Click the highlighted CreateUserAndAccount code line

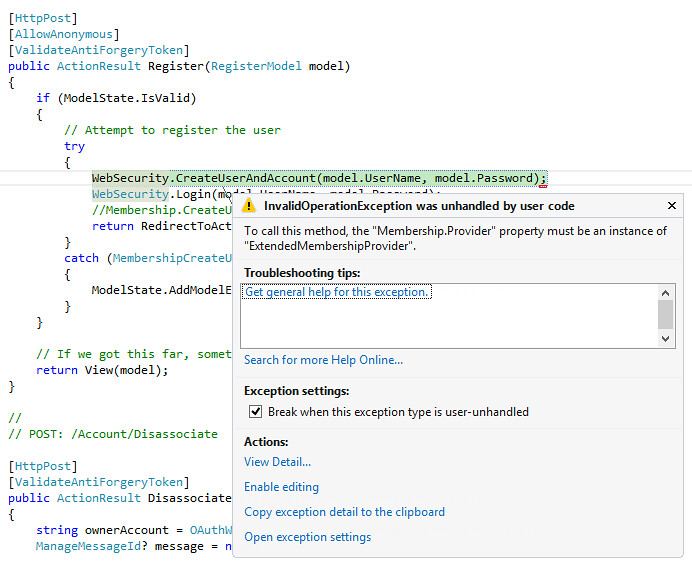[x=318, y=178]
